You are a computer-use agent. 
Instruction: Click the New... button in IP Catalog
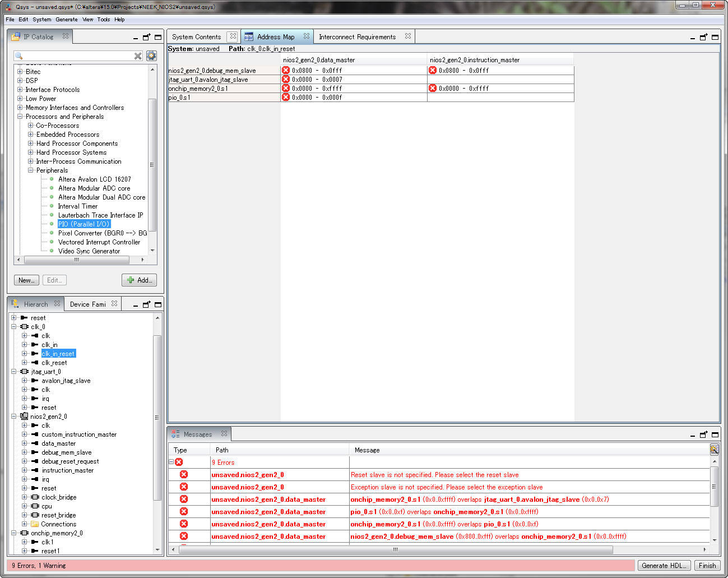point(26,280)
